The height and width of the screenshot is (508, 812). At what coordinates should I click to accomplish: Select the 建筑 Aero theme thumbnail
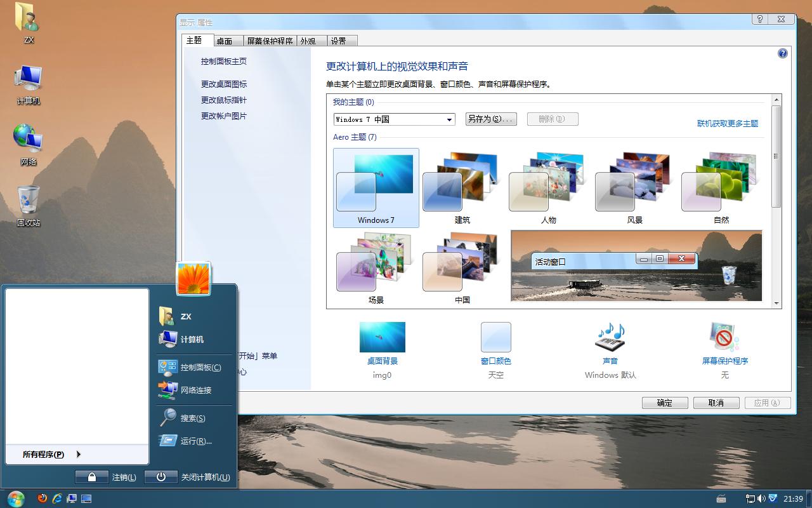tap(460, 181)
